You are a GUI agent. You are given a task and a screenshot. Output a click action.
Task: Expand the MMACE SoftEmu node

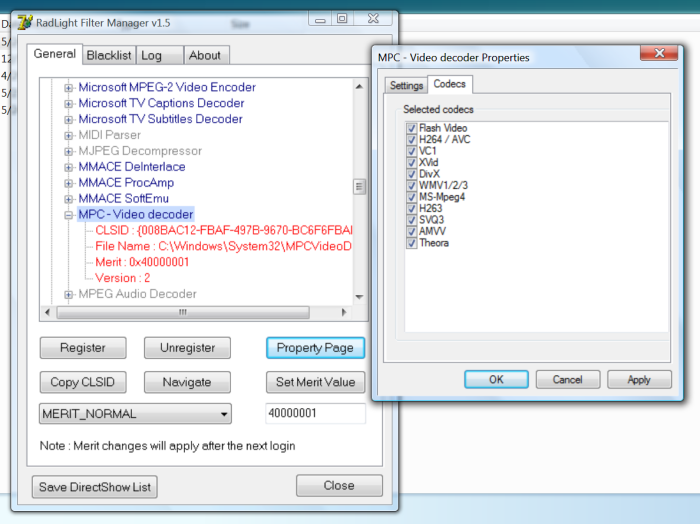point(68,199)
